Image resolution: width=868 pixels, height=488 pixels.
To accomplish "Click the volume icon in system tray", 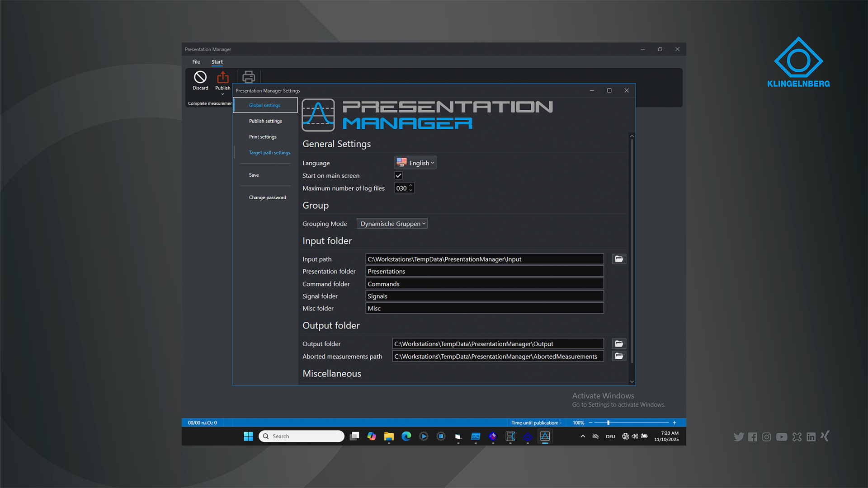I will coord(635,436).
